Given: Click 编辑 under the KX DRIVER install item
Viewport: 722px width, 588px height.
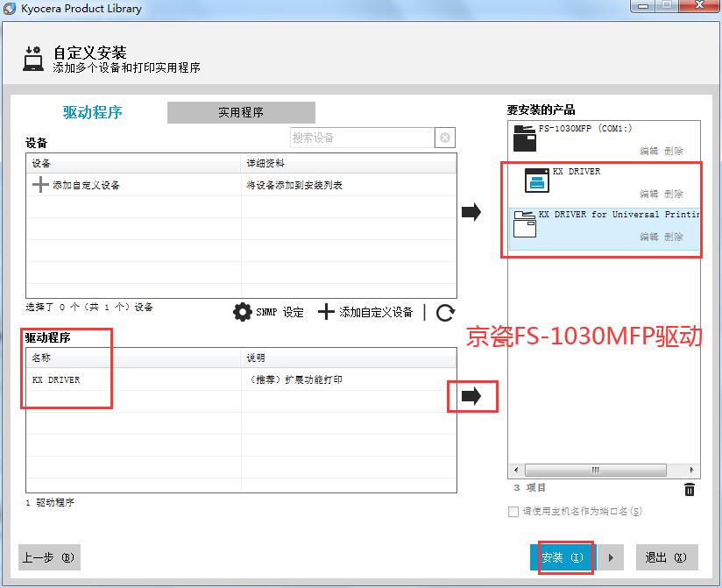Looking at the screenshot, I should (648, 194).
